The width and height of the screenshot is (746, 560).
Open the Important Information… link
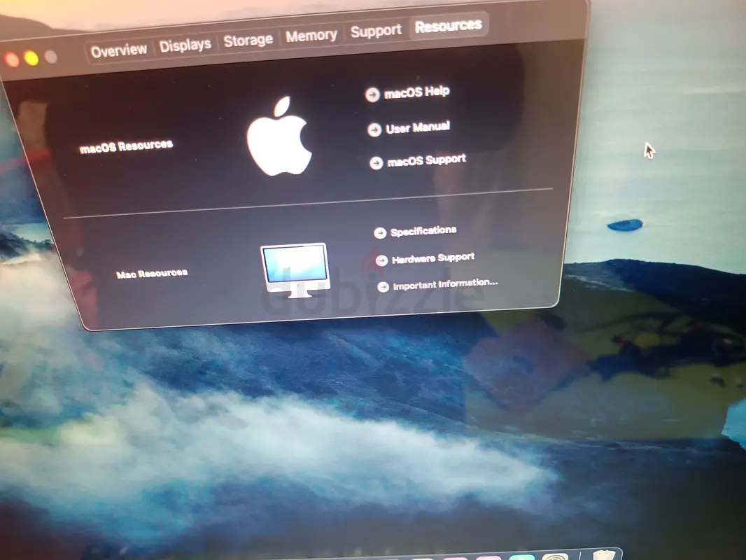coord(445,284)
